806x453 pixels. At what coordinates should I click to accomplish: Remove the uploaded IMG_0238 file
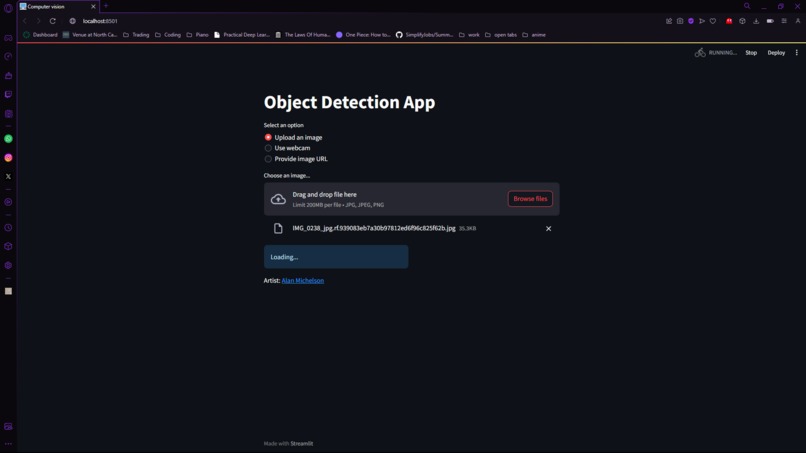pyautogui.click(x=548, y=229)
